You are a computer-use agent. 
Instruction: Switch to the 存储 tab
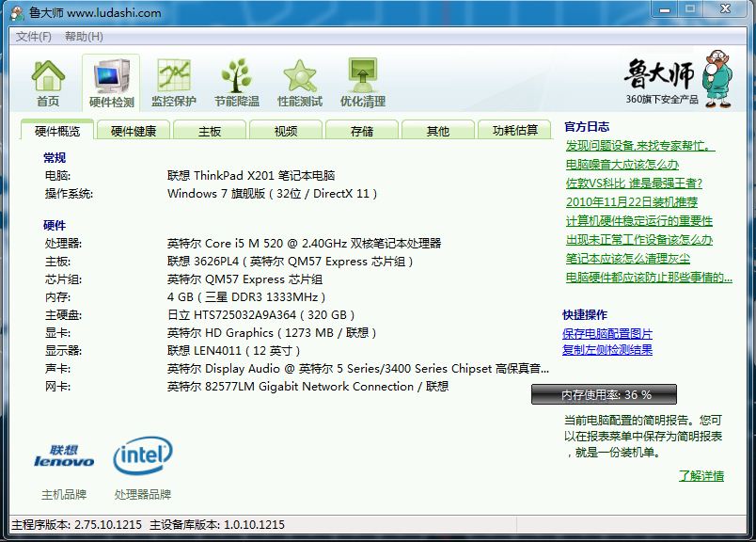tap(362, 130)
